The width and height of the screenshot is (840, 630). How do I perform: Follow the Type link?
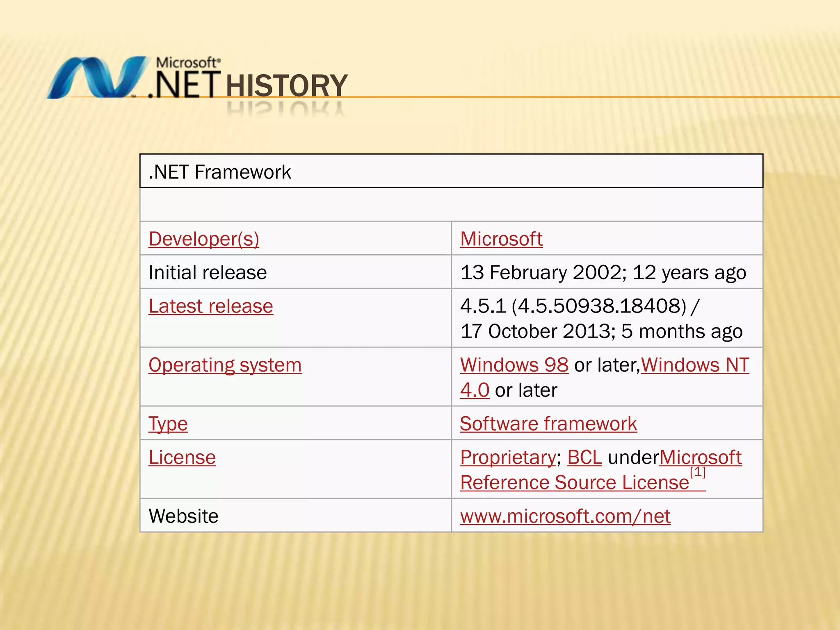168,424
